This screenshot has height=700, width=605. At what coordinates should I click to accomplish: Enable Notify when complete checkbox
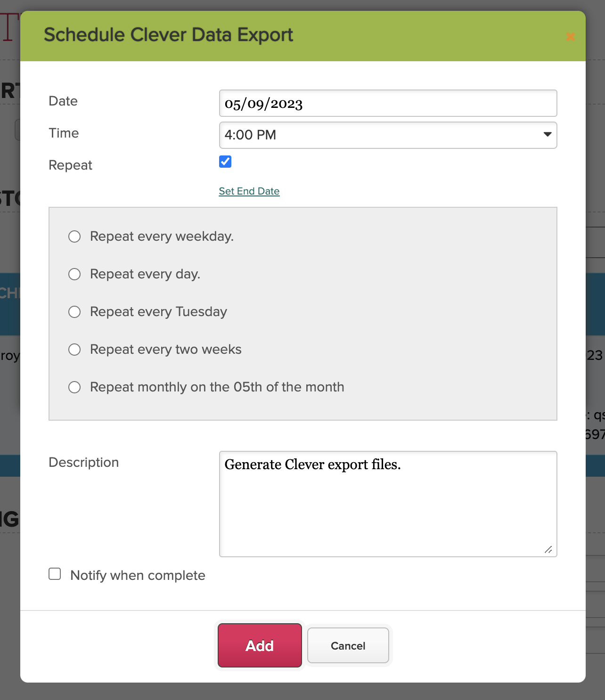(x=55, y=574)
